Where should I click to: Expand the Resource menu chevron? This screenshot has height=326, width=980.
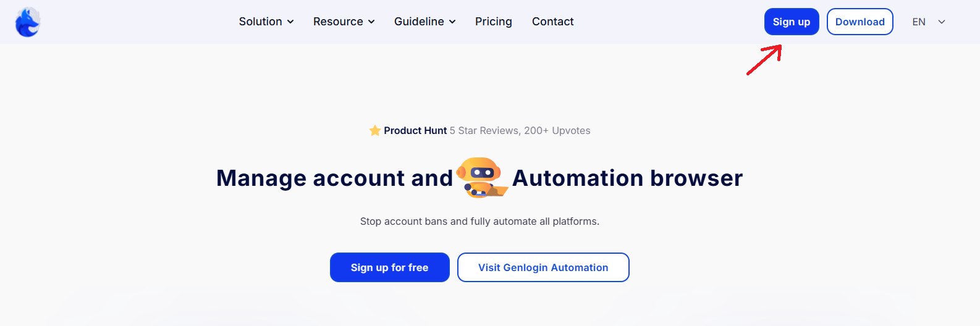(x=371, y=22)
